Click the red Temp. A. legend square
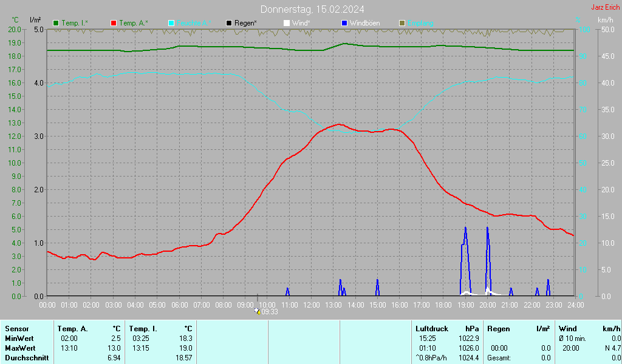622x364 pixels. pos(114,23)
